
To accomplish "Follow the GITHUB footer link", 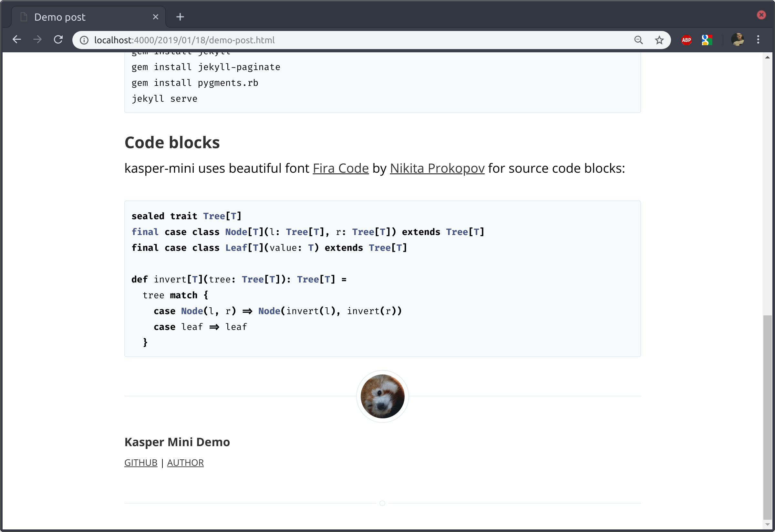I will tap(141, 463).
